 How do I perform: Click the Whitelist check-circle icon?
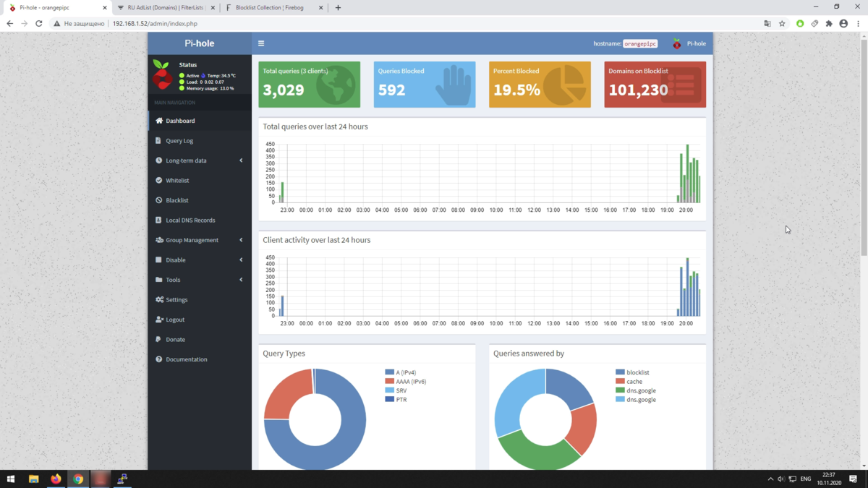159,180
